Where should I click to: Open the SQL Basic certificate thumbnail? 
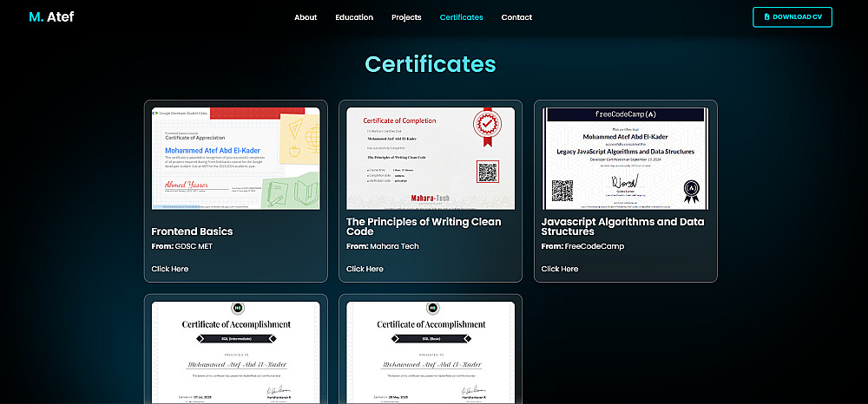(x=431, y=353)
